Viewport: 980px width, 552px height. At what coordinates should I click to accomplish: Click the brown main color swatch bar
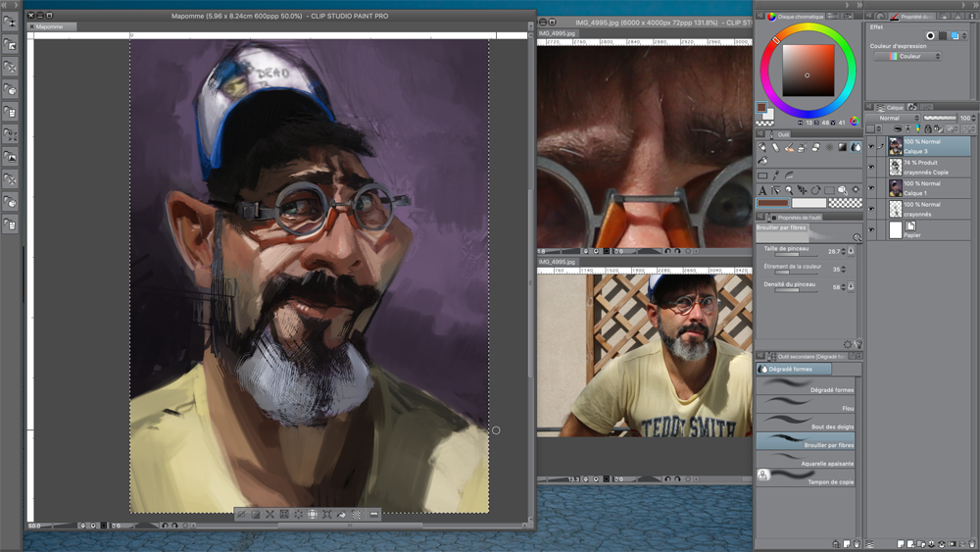pyautogui.click(x=773, y=203)
